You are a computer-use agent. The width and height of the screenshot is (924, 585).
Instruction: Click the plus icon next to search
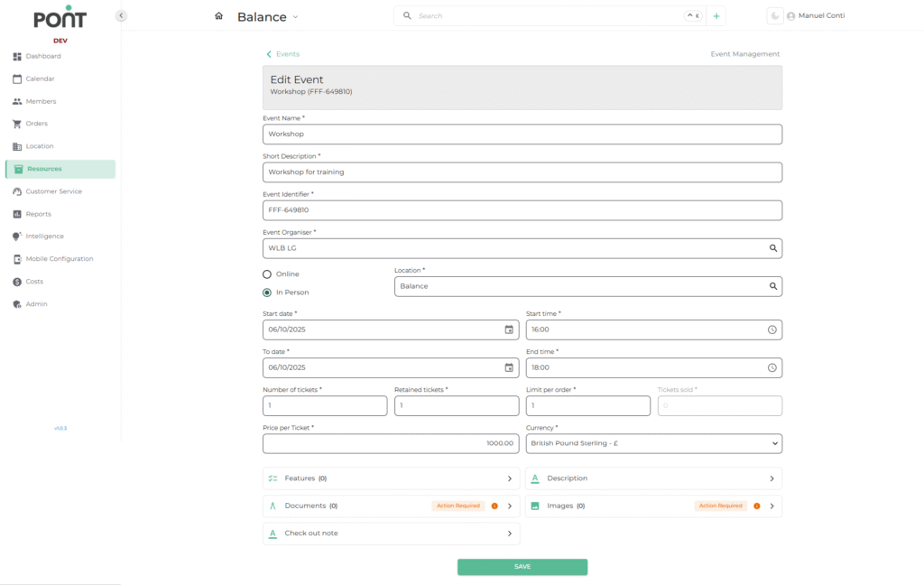[716, 16]
